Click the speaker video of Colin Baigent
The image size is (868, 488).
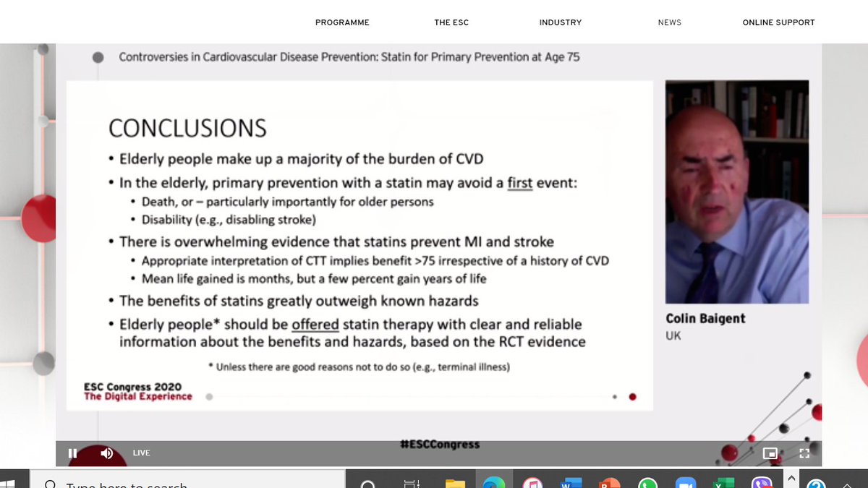737,192
